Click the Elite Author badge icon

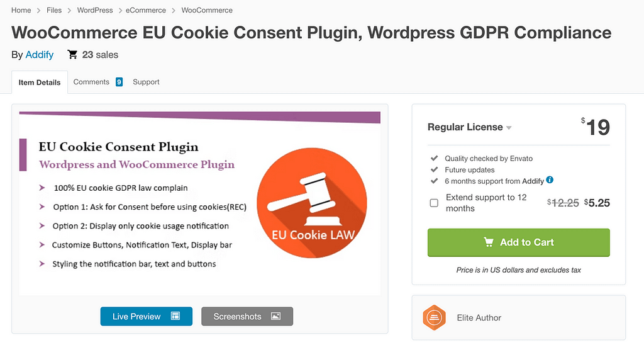coord(434,317)
